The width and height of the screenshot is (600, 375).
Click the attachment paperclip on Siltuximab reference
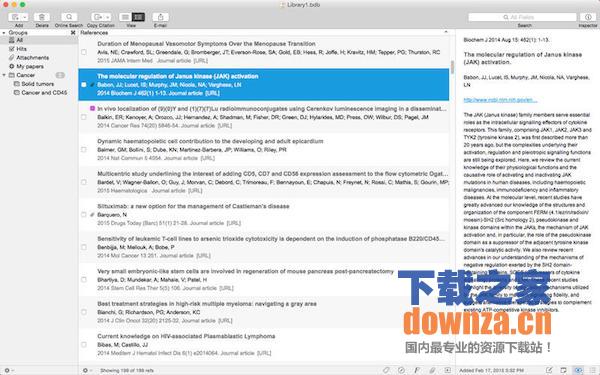pos(92,215)
